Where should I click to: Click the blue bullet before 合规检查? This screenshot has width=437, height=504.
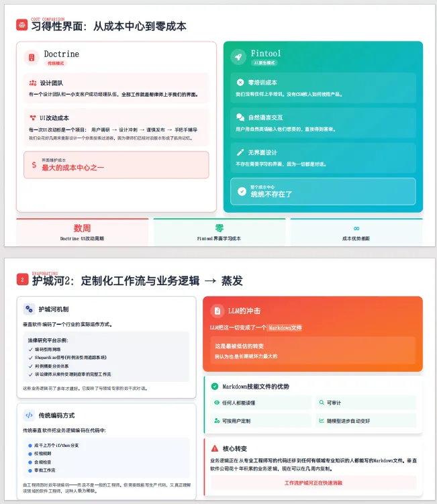pos(30,462)
